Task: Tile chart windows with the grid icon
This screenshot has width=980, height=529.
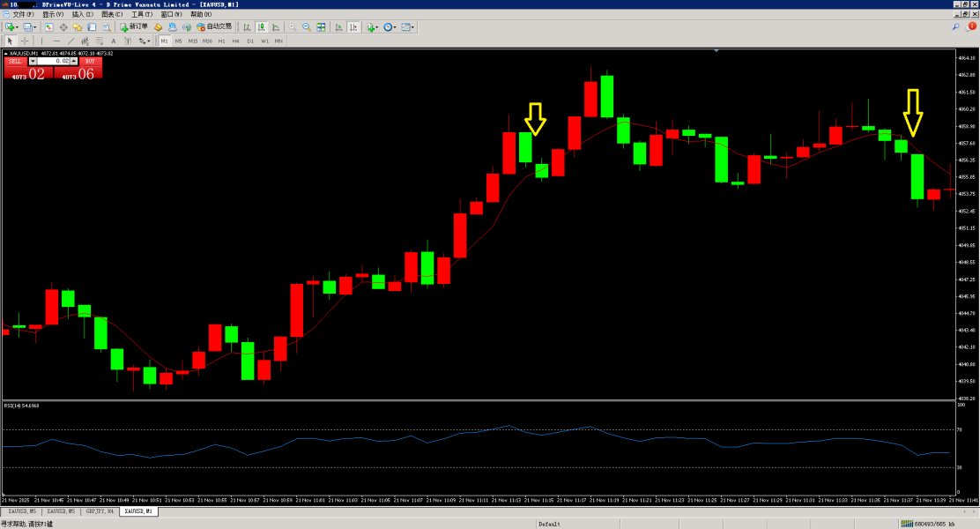Action: click(x=322, y=26)
